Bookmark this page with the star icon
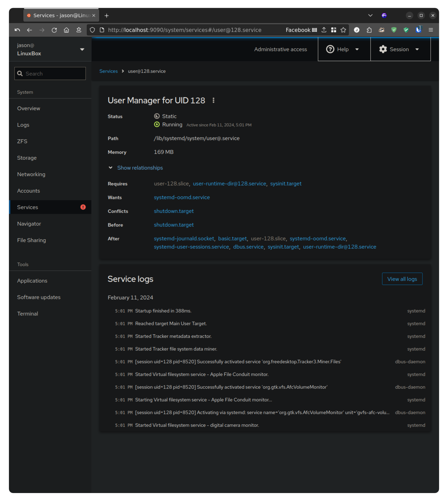 pos(343,30)
